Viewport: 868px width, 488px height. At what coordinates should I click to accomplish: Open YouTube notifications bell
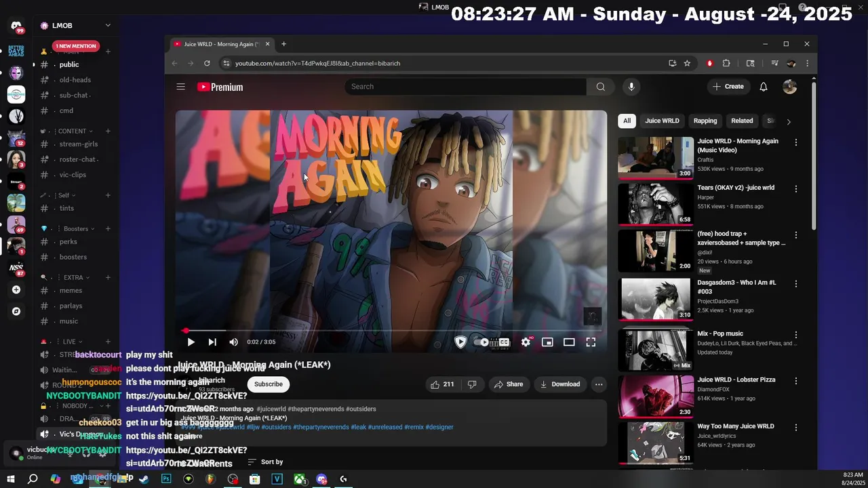pos(764,87)
